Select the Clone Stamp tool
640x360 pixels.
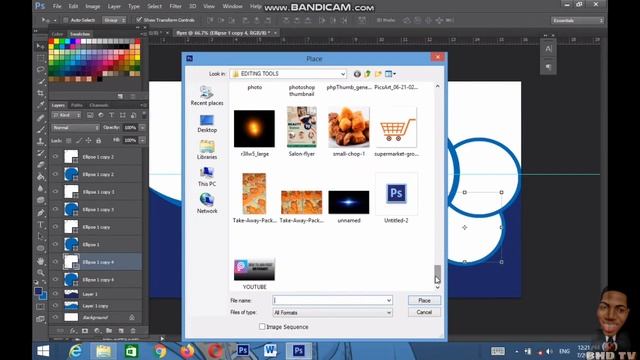(40, 142)
